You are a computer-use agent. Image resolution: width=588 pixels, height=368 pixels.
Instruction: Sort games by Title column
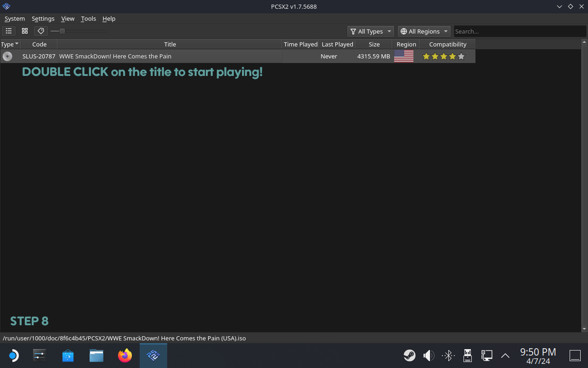tap(170, 44)
